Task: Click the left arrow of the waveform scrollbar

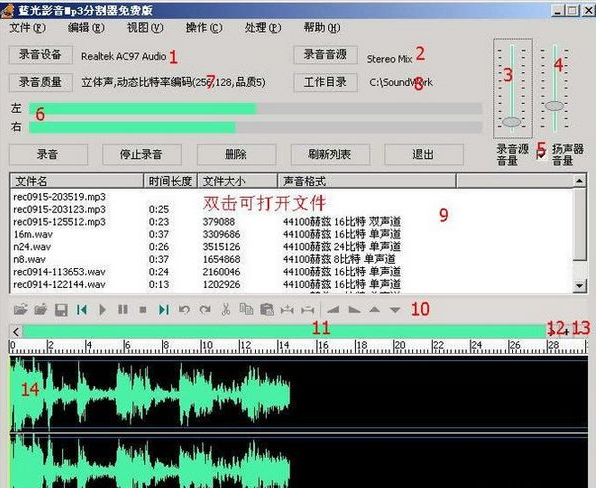Action: coord(16,331)
